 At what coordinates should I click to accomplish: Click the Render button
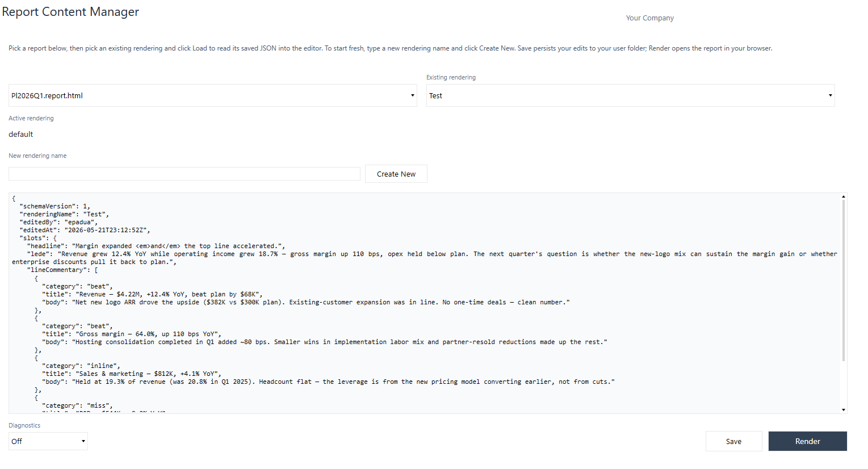coord(807,441)
